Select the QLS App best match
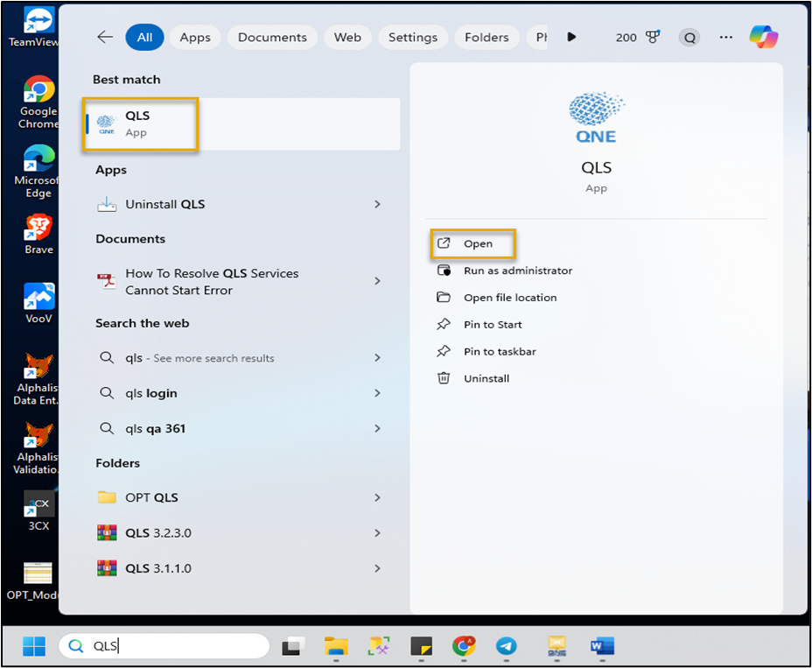The image size is (812, 668). pyautogui.click(x=242, y=123)
